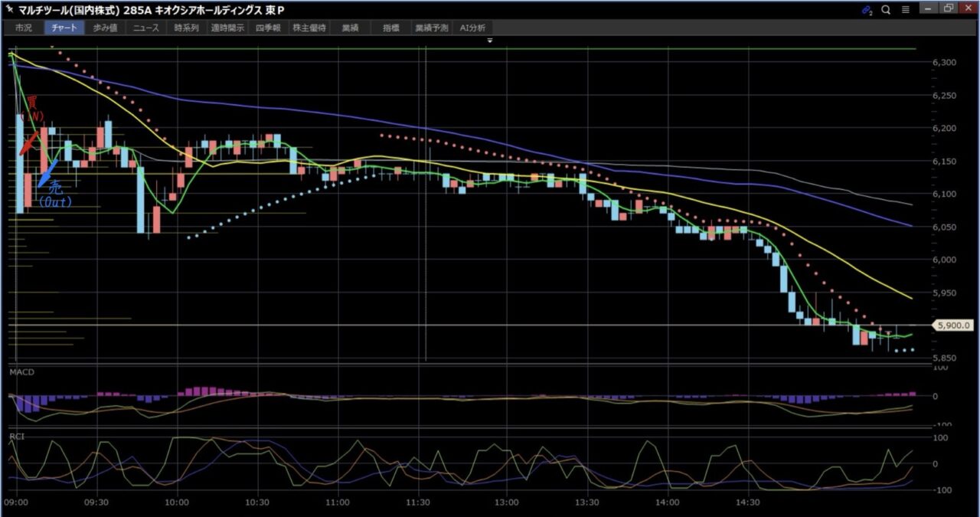
Task: Go to the 時系列 tab
Action: click(186, 28)
